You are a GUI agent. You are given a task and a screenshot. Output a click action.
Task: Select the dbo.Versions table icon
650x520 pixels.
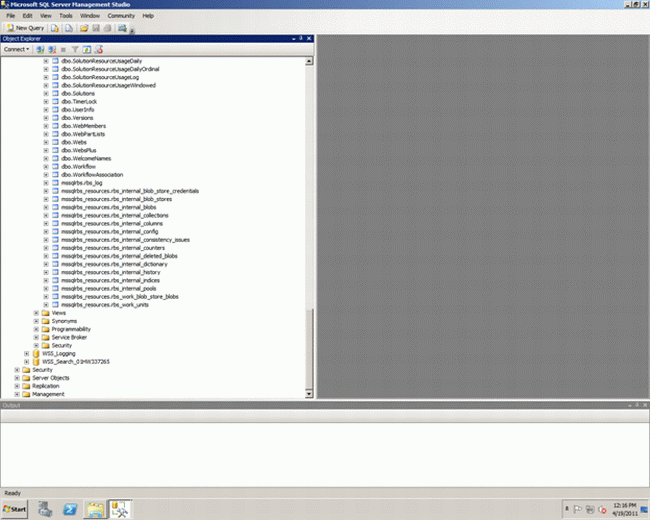pyautogui.click(x=55, y=118)
